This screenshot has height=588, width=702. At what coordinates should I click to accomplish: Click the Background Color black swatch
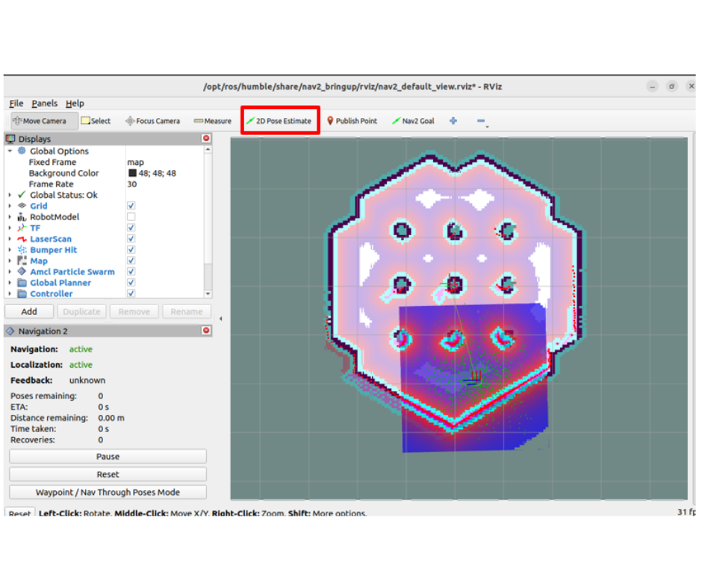coord(132,173)
